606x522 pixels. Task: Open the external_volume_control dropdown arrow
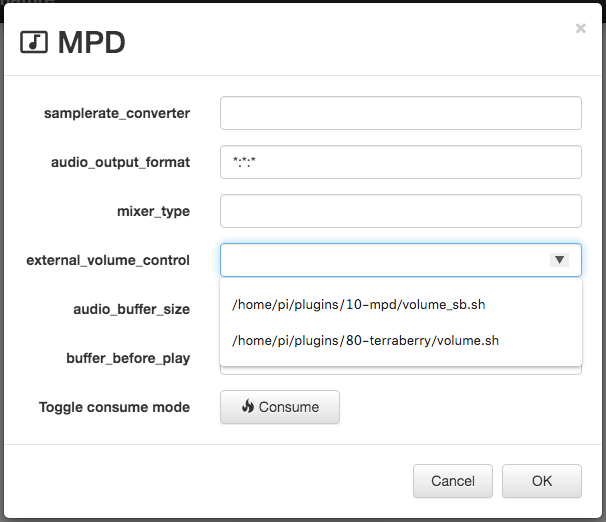(x=559, y=260)
